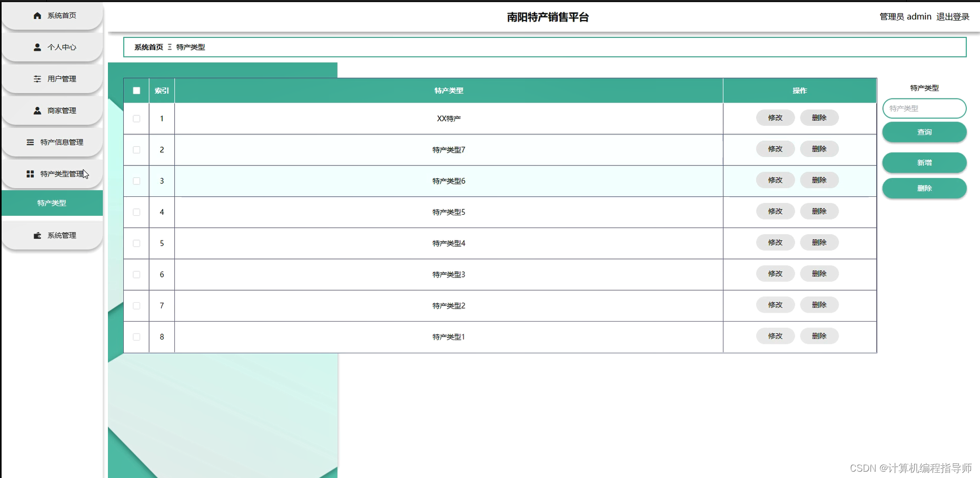The image size is (980, 478).
Task: Click 删除 for row 特产类型2
Action: point(819,305)
